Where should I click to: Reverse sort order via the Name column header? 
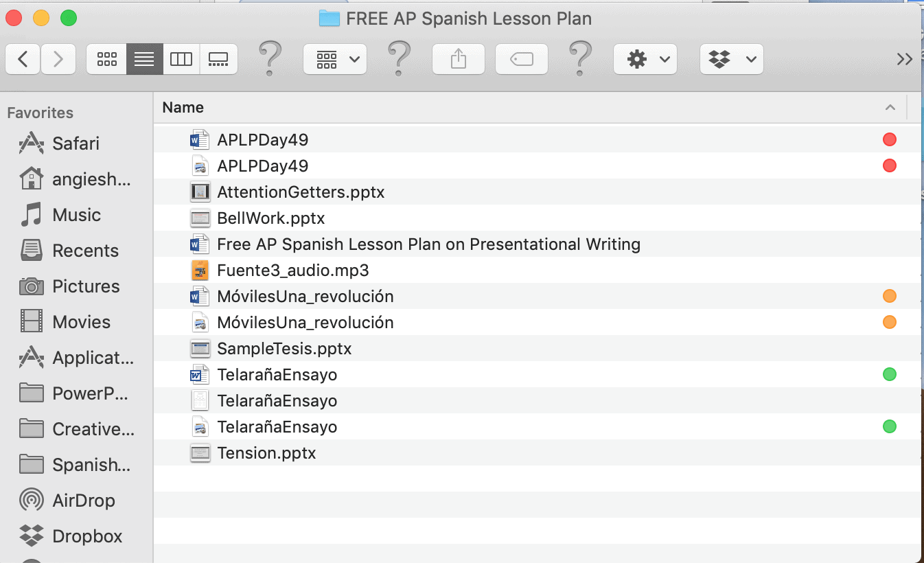pos(183,107)
